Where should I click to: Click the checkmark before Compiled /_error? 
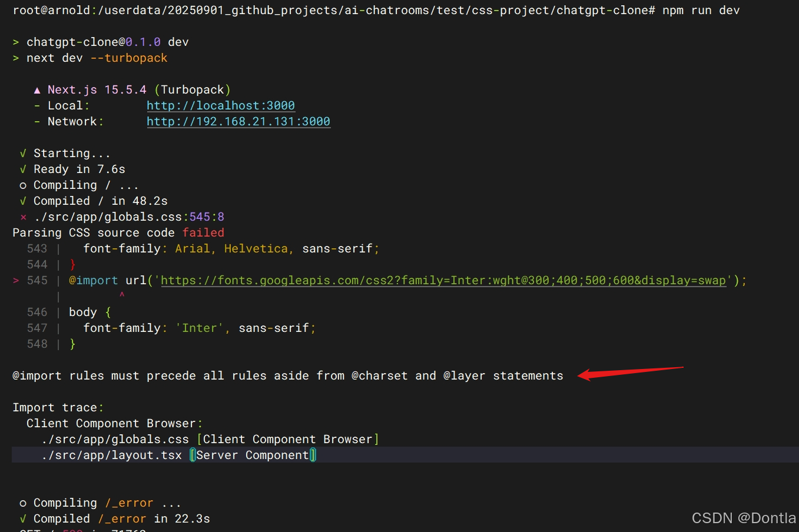pos(22,518)
